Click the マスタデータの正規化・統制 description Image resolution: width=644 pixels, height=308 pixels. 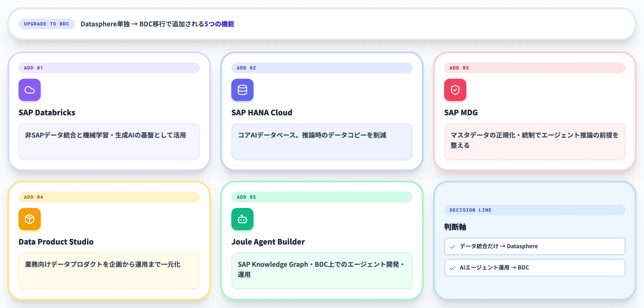(535, 141)
